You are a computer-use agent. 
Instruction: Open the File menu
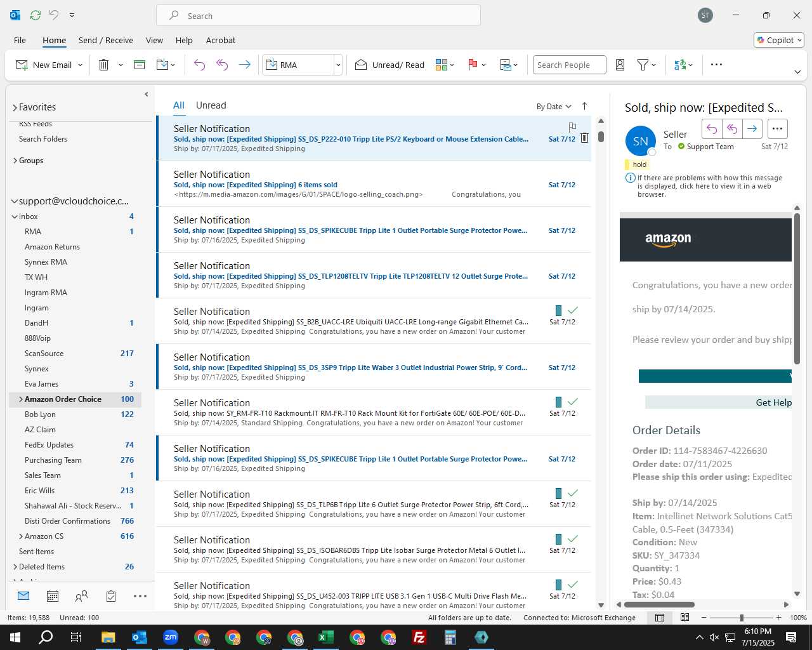click(x=20, y=40)
